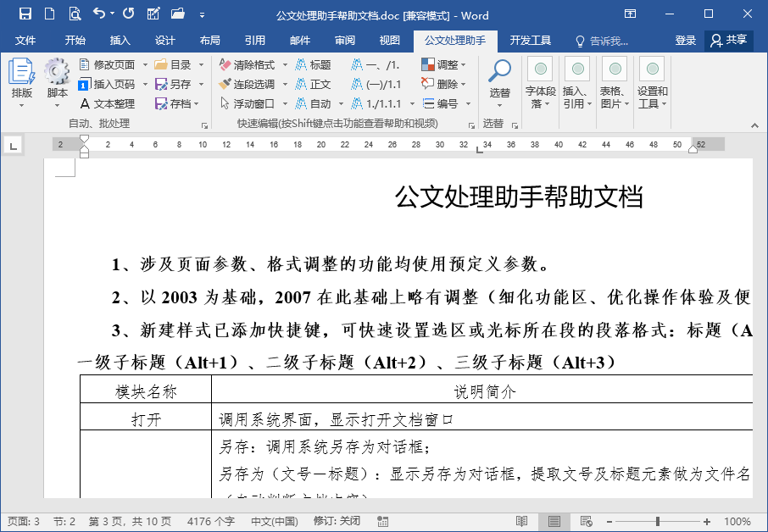The height and width of the screenshot is (532, 768).
Task: Expand the 目录 dropdown menu
Action: point(202,64)
